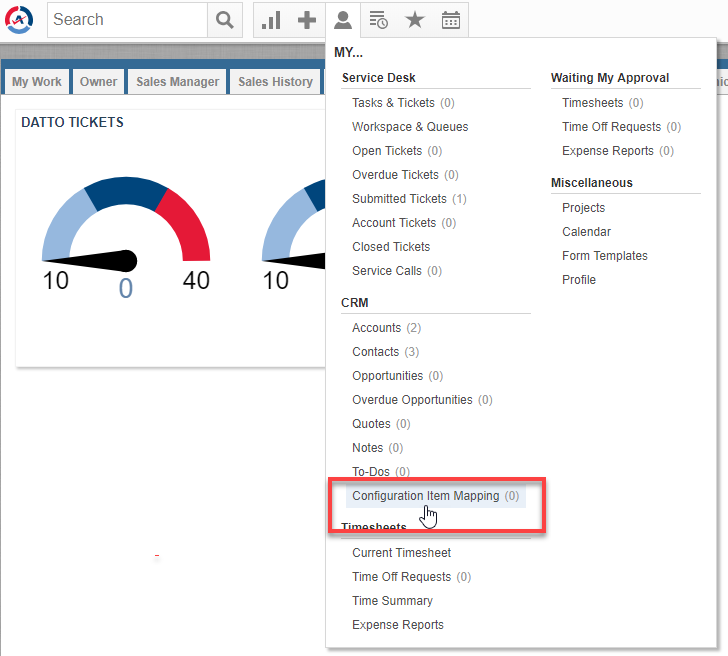
Task: Open the recent history list icon
Action: pyautogui.click(x=379, y=20)
